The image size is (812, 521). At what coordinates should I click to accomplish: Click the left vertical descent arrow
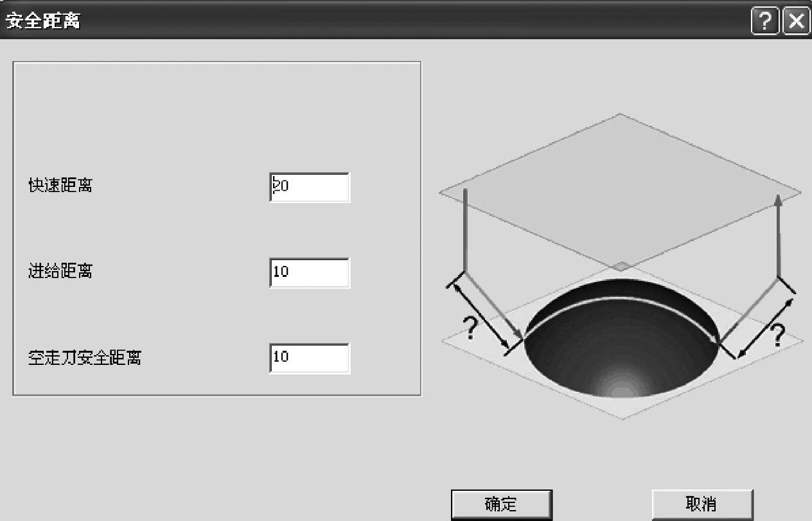coord(465,229)
